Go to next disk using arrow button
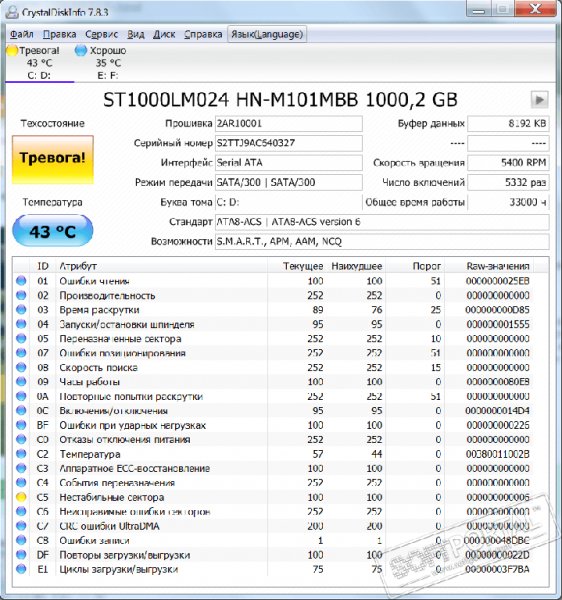 (539, 100)
